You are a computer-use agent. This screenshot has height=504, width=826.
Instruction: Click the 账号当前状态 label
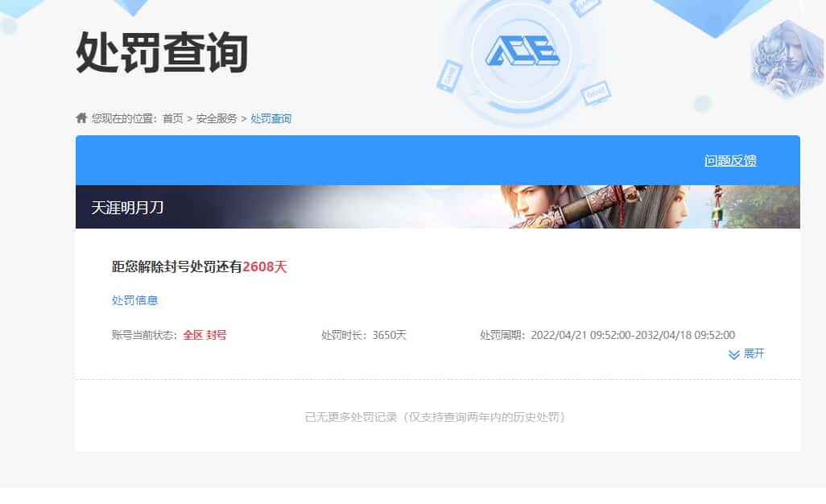144,335
